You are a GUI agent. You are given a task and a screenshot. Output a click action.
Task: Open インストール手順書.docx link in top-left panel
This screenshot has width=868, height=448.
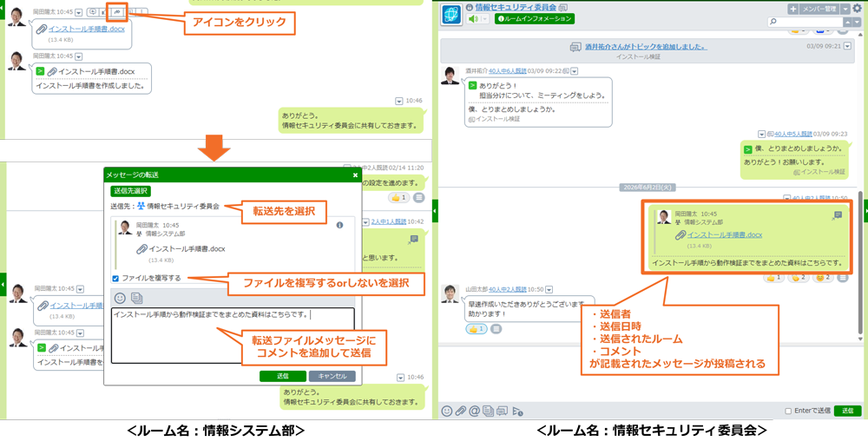[x=87, y=29]
